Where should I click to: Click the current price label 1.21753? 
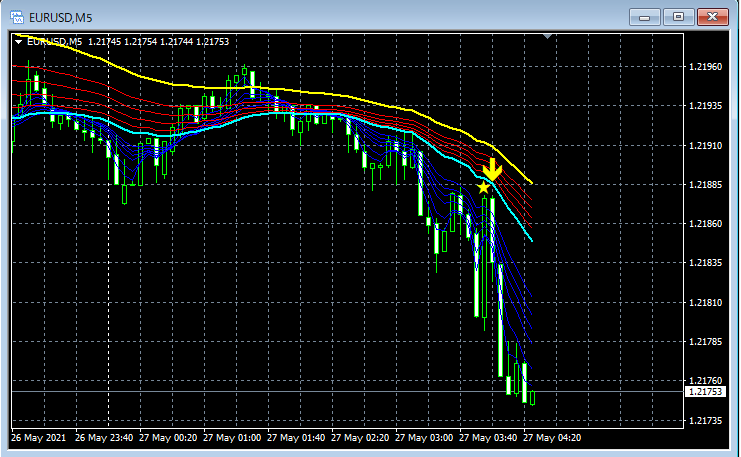click(705, 391)
